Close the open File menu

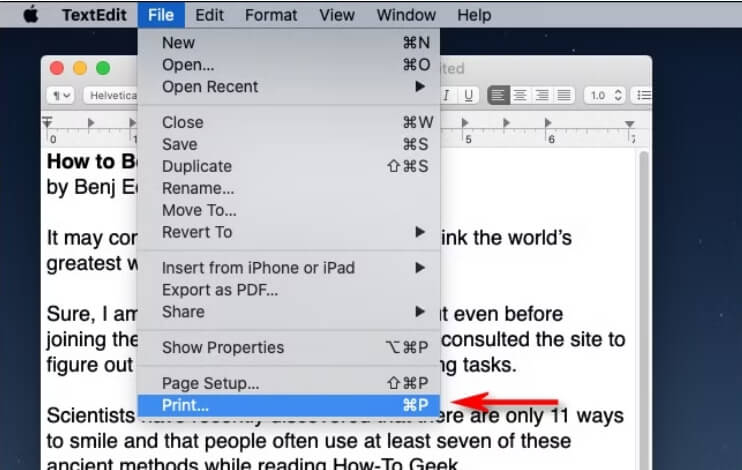161,15
